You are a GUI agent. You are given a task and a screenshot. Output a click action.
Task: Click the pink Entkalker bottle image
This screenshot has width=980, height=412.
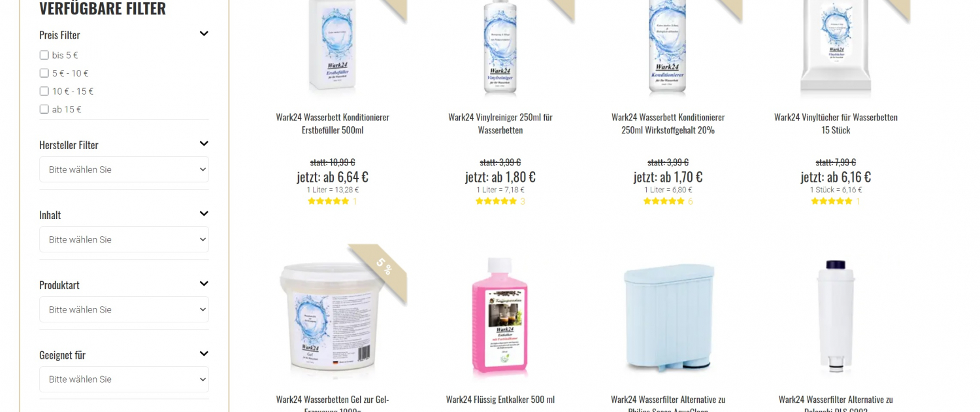click(500, 315)
